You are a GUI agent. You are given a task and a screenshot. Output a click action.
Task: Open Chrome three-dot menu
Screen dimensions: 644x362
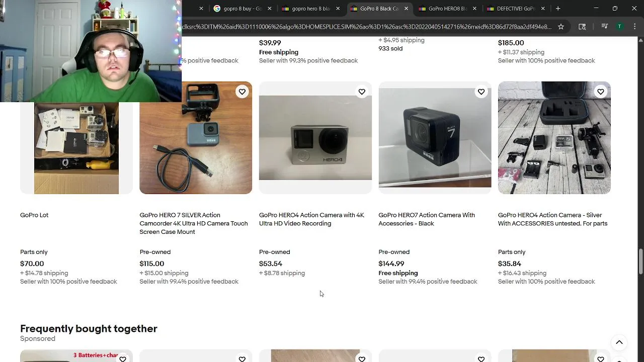(x=634, y=27)
